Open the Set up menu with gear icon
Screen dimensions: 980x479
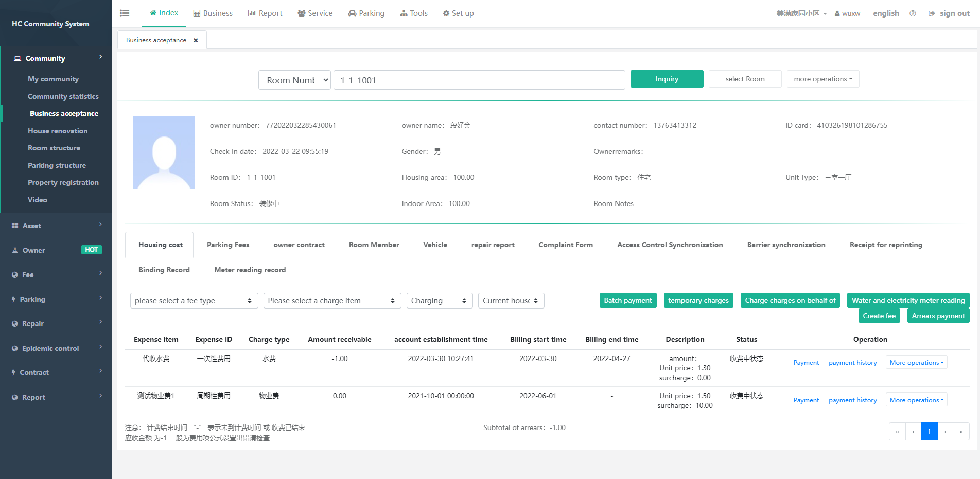[x=458, y=13]
